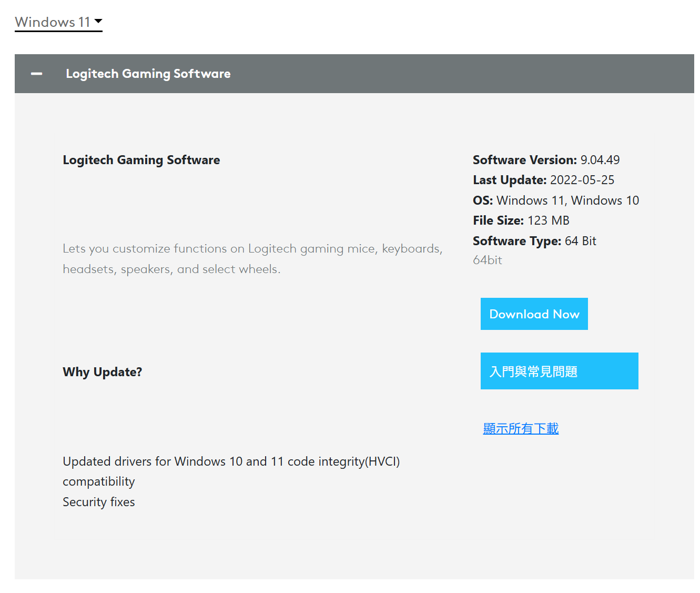Click the bold Logitech Gaming Software body heading
700x593 pixels.
tap(141, 160)
